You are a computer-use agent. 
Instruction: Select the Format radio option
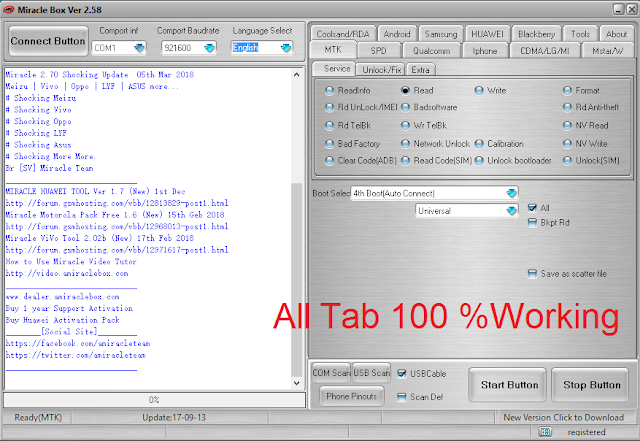pyautogui.click(x=567, y=91)
